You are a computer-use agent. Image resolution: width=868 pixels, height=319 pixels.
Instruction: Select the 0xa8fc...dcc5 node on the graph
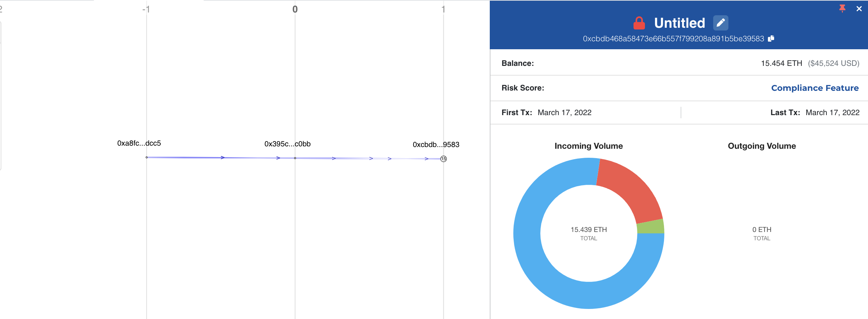pyautogui.click(x=147, y=157)
